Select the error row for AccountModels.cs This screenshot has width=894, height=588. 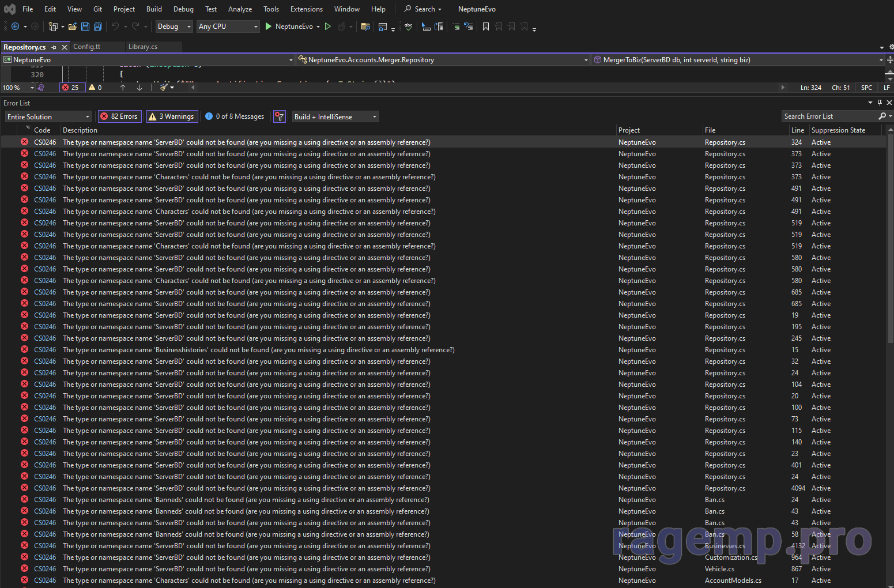(443, 581)
